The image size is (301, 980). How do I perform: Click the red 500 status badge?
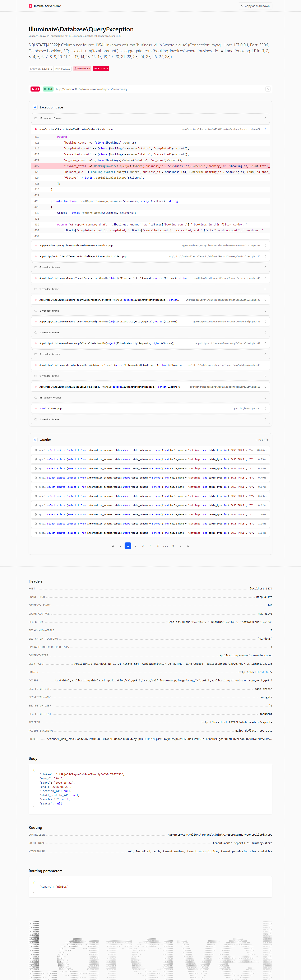[x=35, y=89]
